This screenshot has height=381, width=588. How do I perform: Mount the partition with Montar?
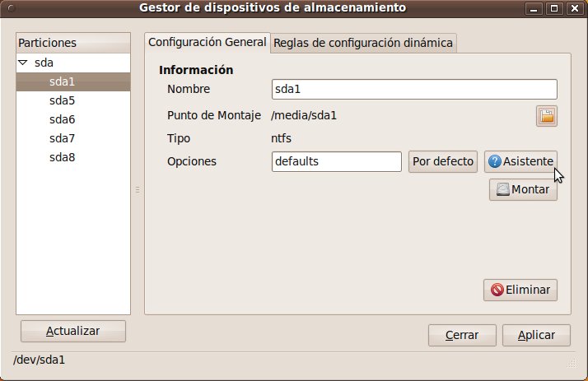pos(523,189)
